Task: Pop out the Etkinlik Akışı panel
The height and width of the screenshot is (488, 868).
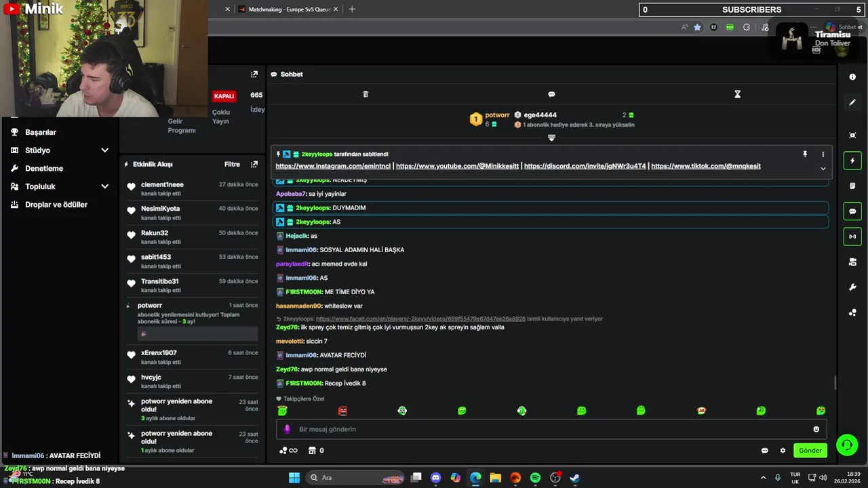Action: pyautogui.click(x=254, y=164)
